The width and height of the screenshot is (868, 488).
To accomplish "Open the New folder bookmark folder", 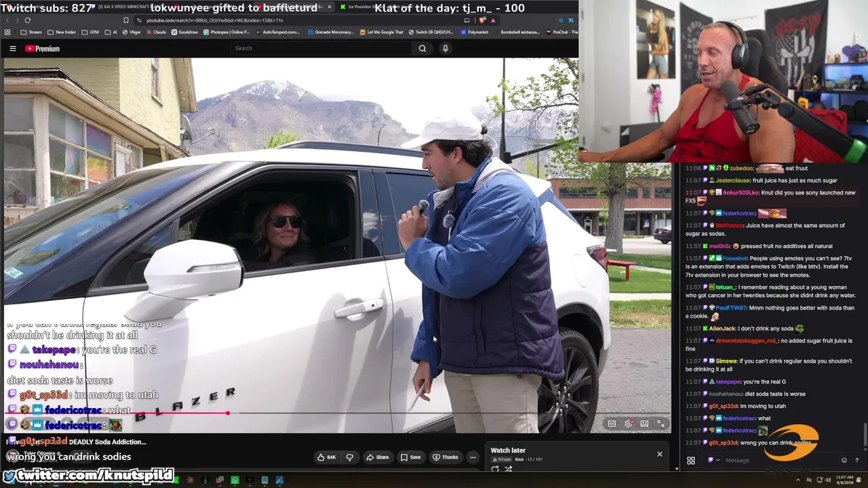I will pos(62,32).
